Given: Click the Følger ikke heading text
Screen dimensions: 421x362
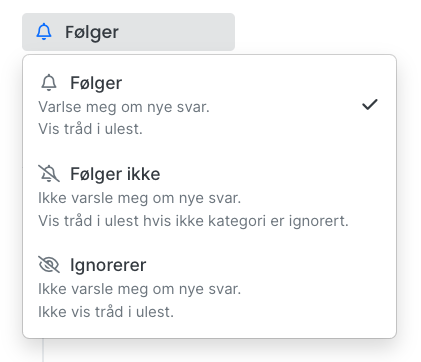Looking at the screenshot, I should [x=115, y=174].
